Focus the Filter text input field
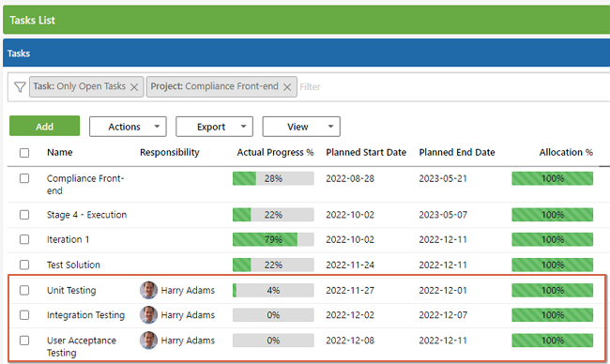Image resolution: width=610 pixels, height=364 pixels. (451, 86)
